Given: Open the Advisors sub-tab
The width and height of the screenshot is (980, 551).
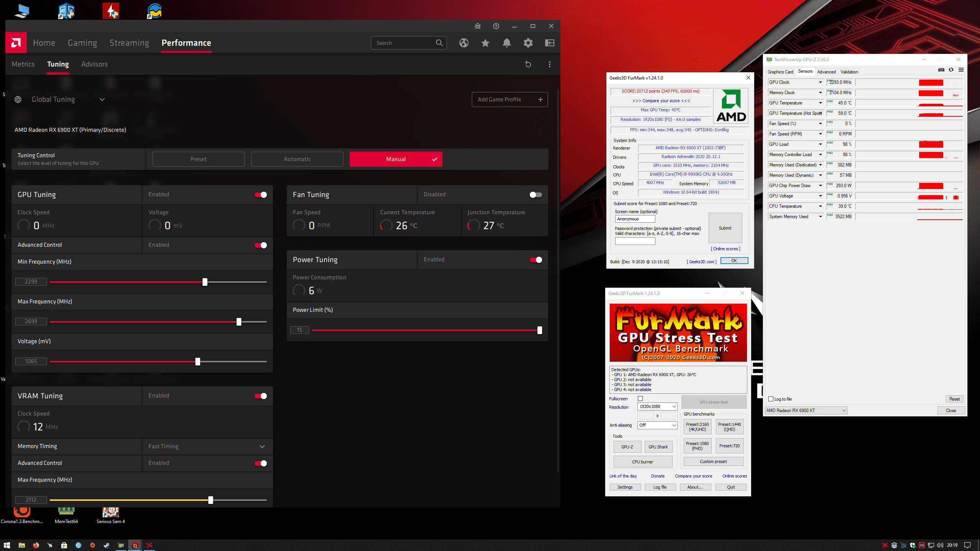Looking at the screenshot, I should point(95,64).
